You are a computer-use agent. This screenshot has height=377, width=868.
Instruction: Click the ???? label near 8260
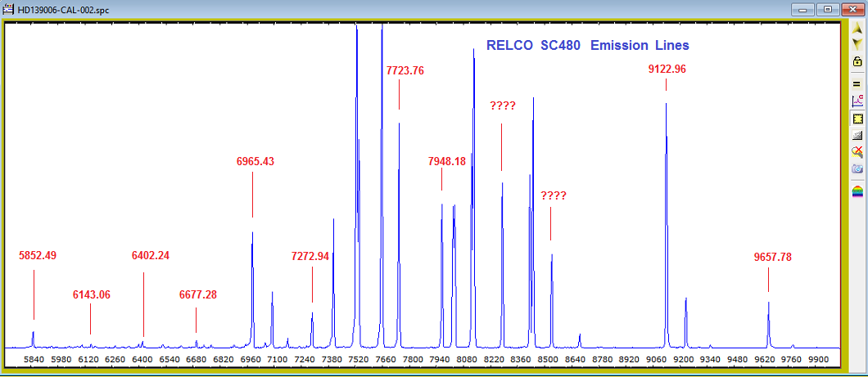503,105
